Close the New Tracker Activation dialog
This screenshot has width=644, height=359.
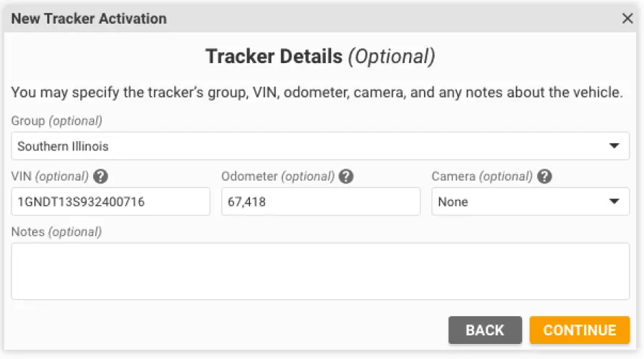coord(628,19)
